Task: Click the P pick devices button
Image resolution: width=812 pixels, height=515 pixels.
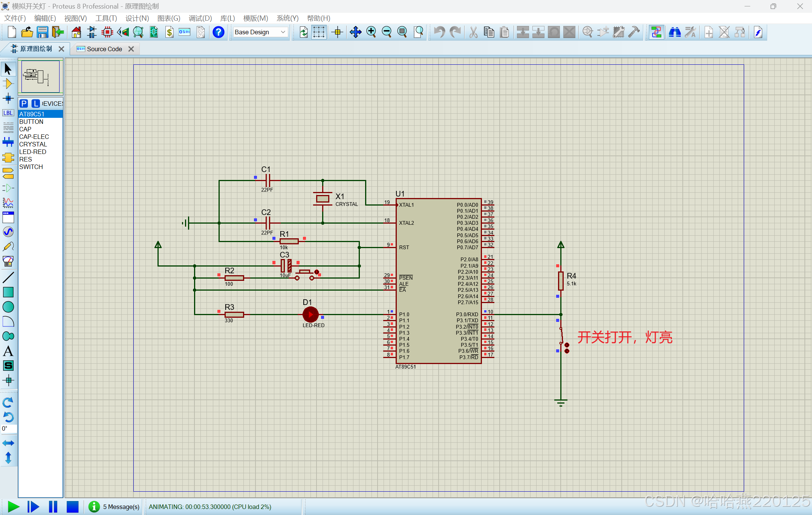Action: (24, 104)
